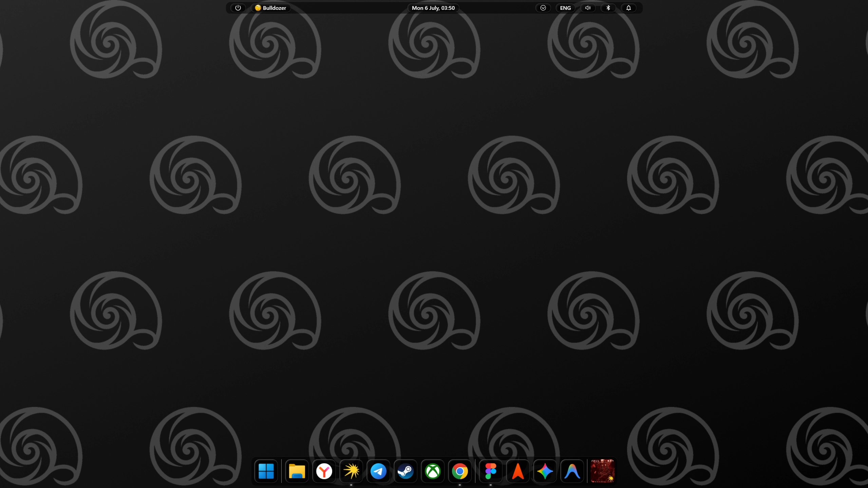This screenshot has width=868, height=488.
Task: Open Telegram from the dock
Action: 378,471
